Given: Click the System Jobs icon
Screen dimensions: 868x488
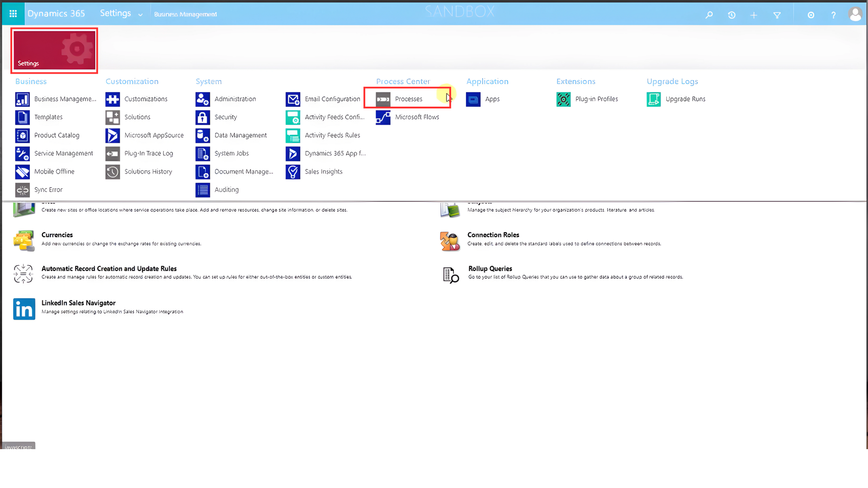Looking at the screenshot, I should pos(203,154).
